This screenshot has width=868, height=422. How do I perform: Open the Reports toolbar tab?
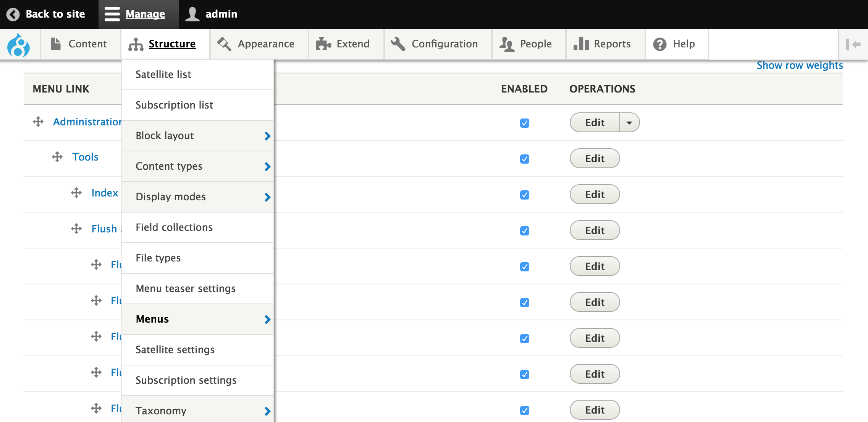coord(602,44)
